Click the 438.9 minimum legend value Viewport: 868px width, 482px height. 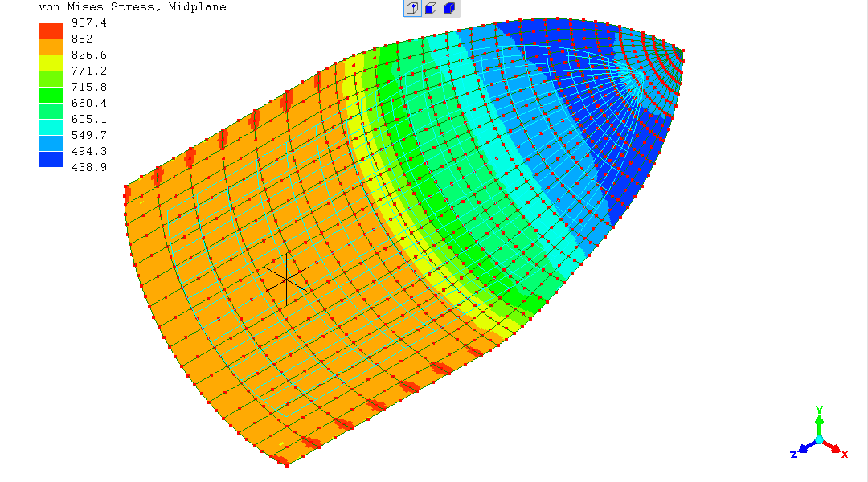89,167
